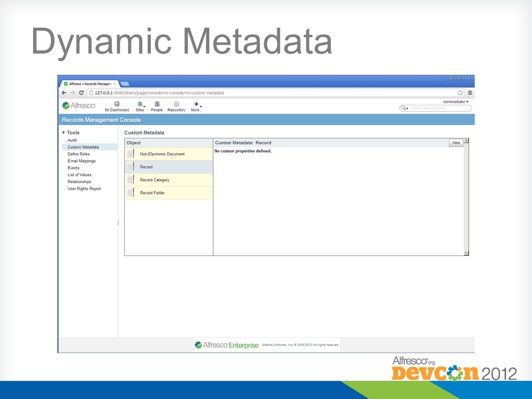Click the Non-Electronic Document row icon
This screenshot has height=399, width=532.
tap(131, 154)
